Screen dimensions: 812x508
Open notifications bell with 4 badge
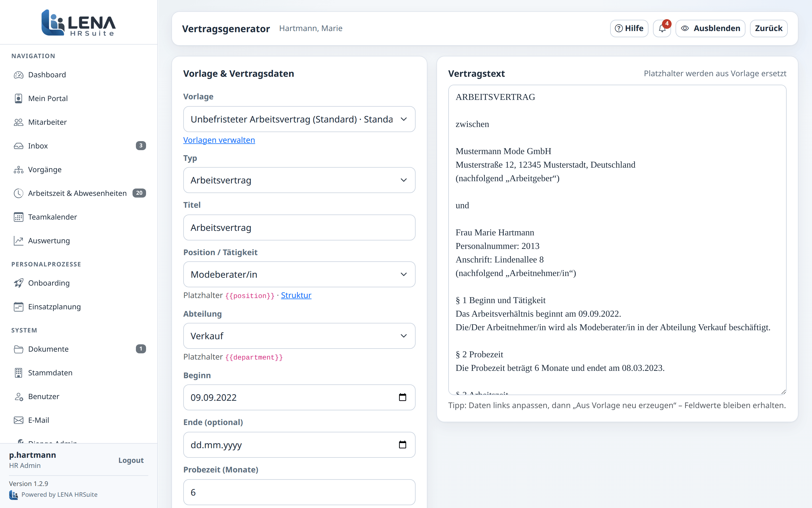click(662, 28)
